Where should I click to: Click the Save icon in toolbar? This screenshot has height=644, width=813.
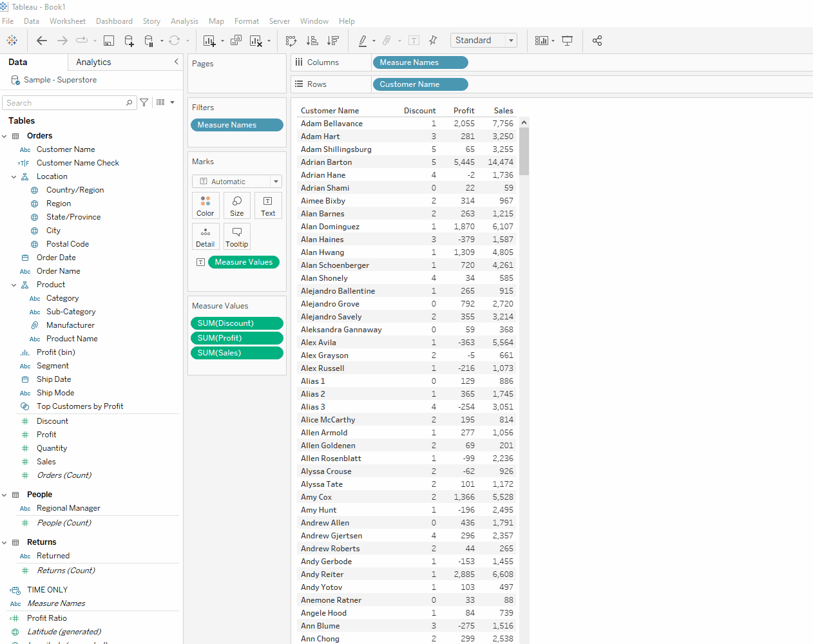[109, 41]
